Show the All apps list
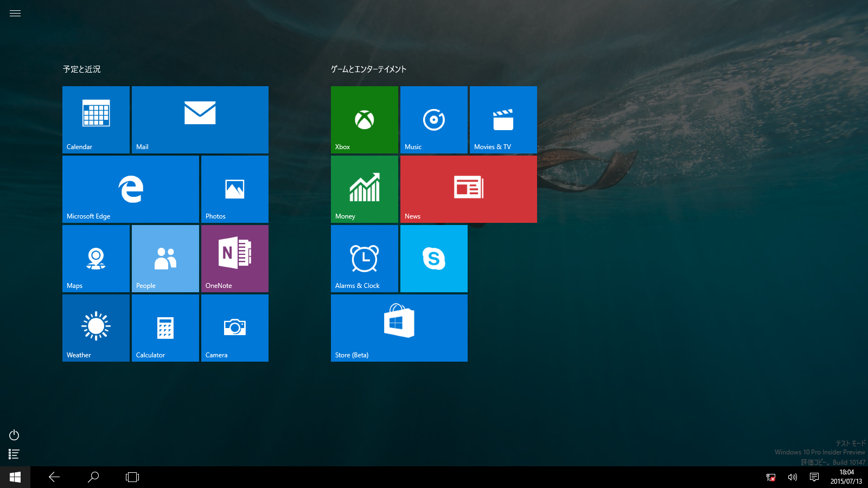Image resolution: width=868 pixels, height=488 pixels. pos(14,454)
